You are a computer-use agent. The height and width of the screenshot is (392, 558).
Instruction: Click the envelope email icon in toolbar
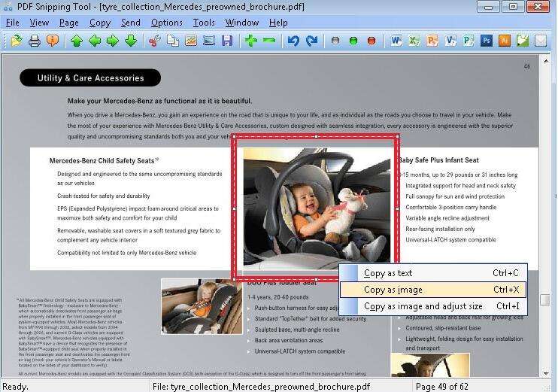tap(541, 41)
